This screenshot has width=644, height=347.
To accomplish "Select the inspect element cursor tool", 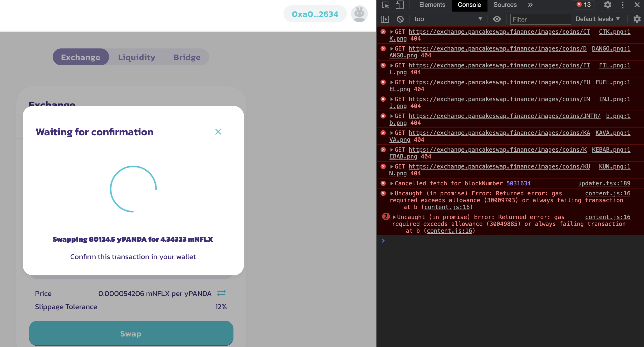I will pyautogui.click(x=386, y=5).
